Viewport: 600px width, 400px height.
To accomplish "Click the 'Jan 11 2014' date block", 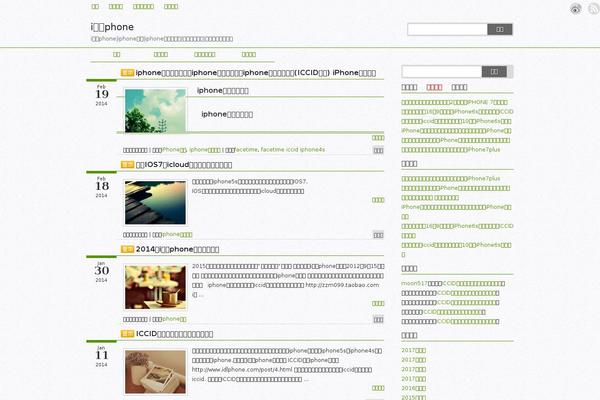I will (102, 356).
